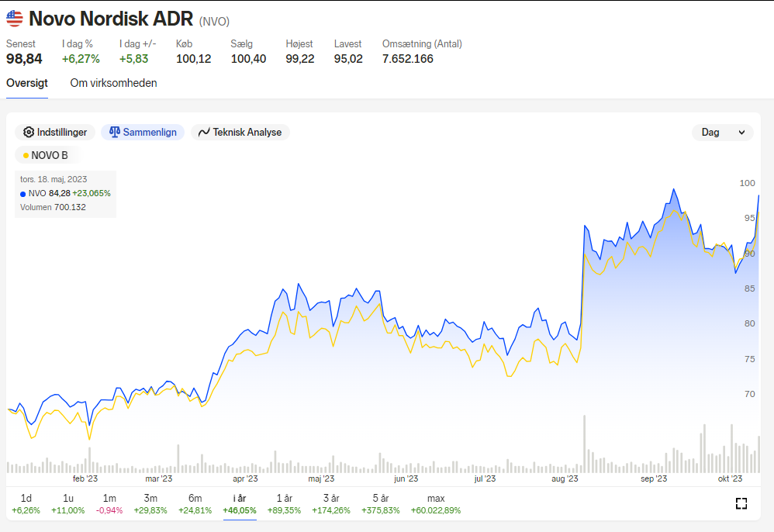The width and height of the screenshot is (774, 532).
Task: Open the Dag interval dropdown
Action: pos(723,133)
